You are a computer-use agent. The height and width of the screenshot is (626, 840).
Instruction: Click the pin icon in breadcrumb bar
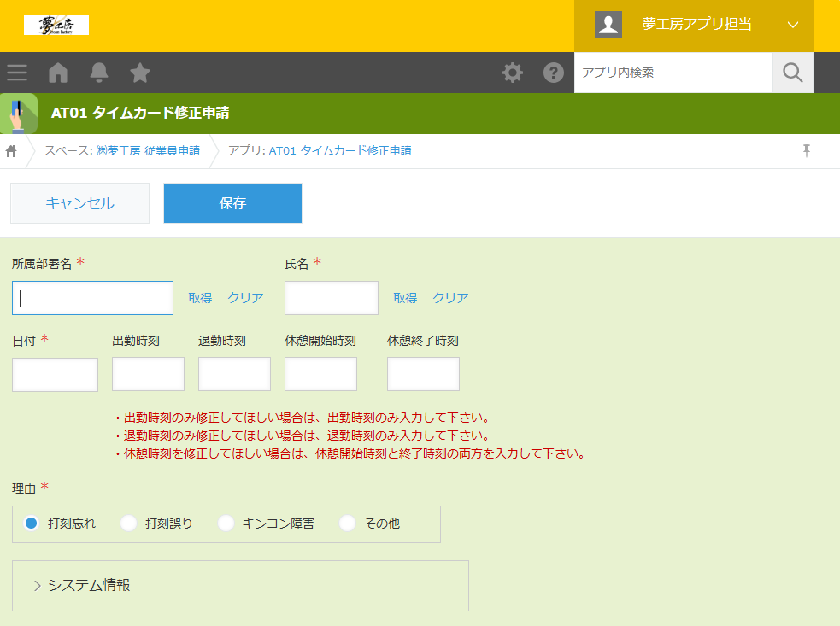(x=806, y=151)
